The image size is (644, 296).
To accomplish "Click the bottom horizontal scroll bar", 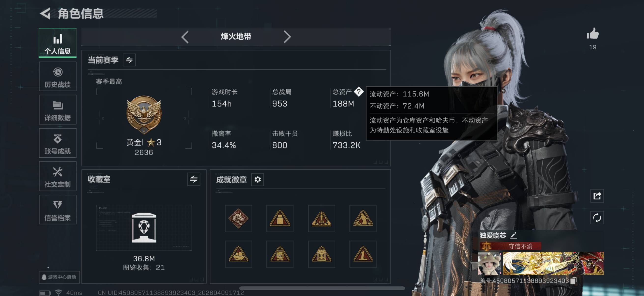I will [x=322, y=288].
